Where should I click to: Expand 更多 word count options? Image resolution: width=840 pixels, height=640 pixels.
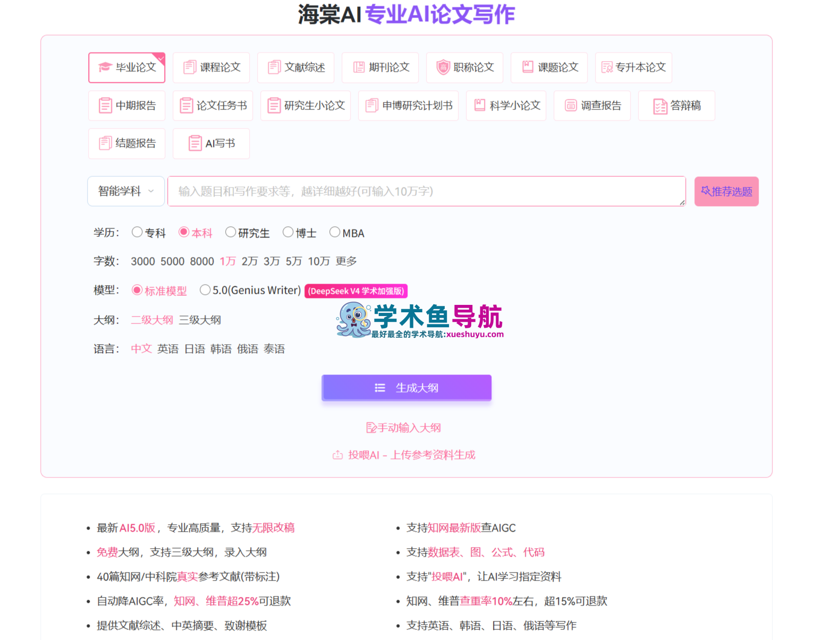click(x=346, y=261)
